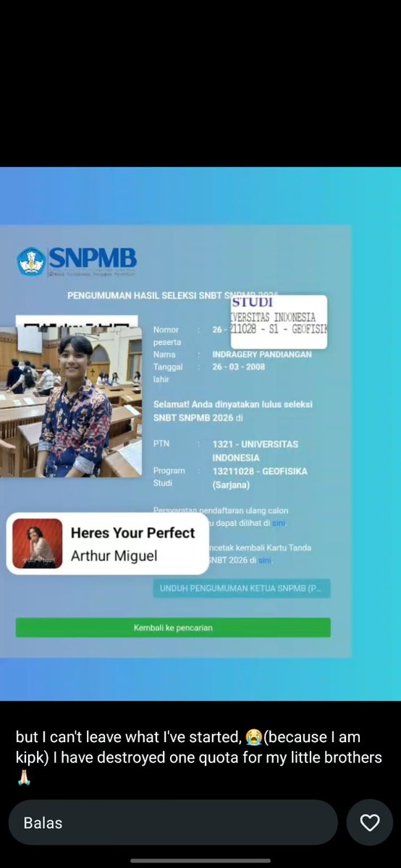Click the SNPMB logo
The width and height of the screenshot is (401, 868).
click(x=77, y=261)
